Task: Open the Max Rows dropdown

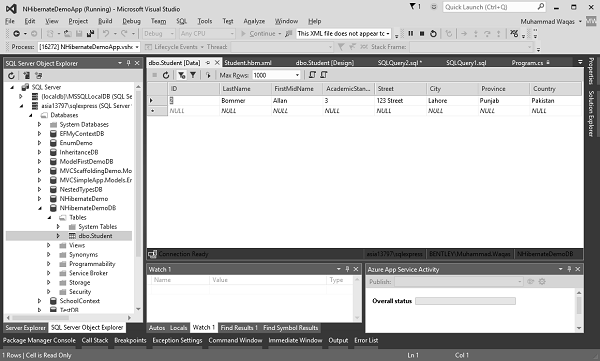Action: (x=297, y=75)
